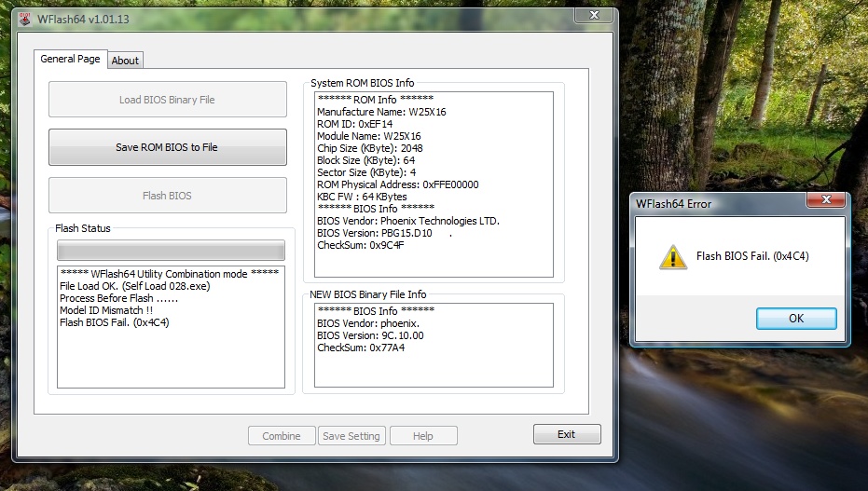Click the error dialog message text
Image resolution: width=868 pixels, height=491 pixels.
click(752, 256)
